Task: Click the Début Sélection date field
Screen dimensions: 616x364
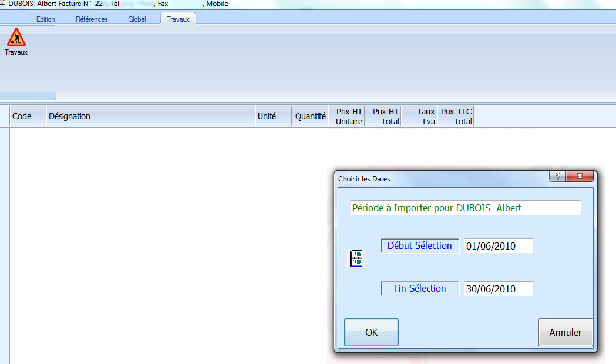Action: (498, 246)
